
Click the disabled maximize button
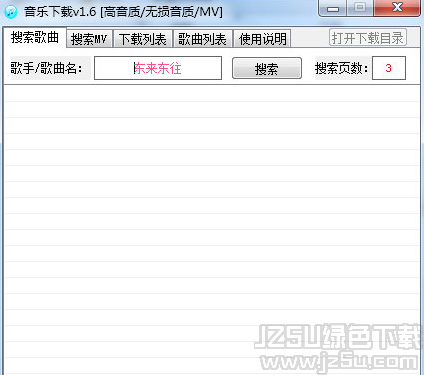click(x=360, y=8)
